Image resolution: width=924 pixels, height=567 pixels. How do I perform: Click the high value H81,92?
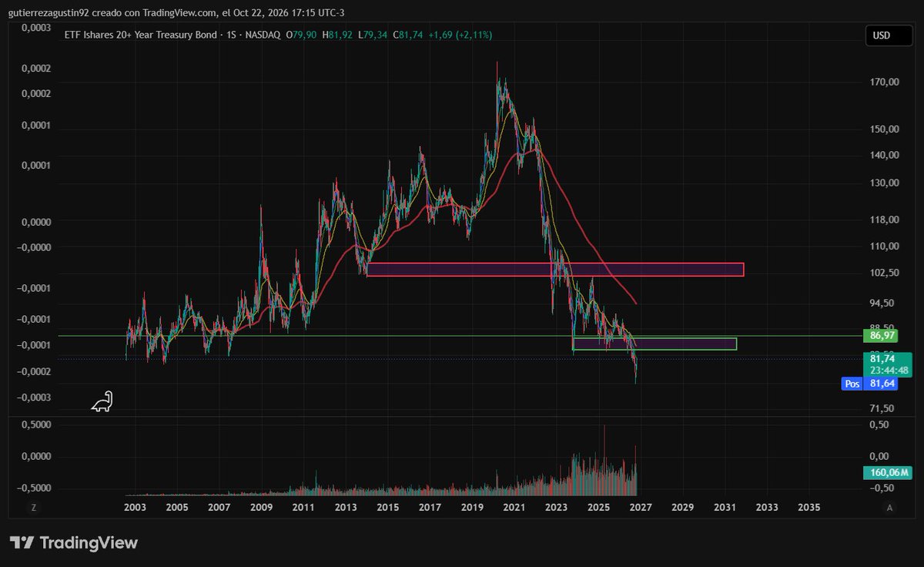pyautogui.click(x=337, y=35)
